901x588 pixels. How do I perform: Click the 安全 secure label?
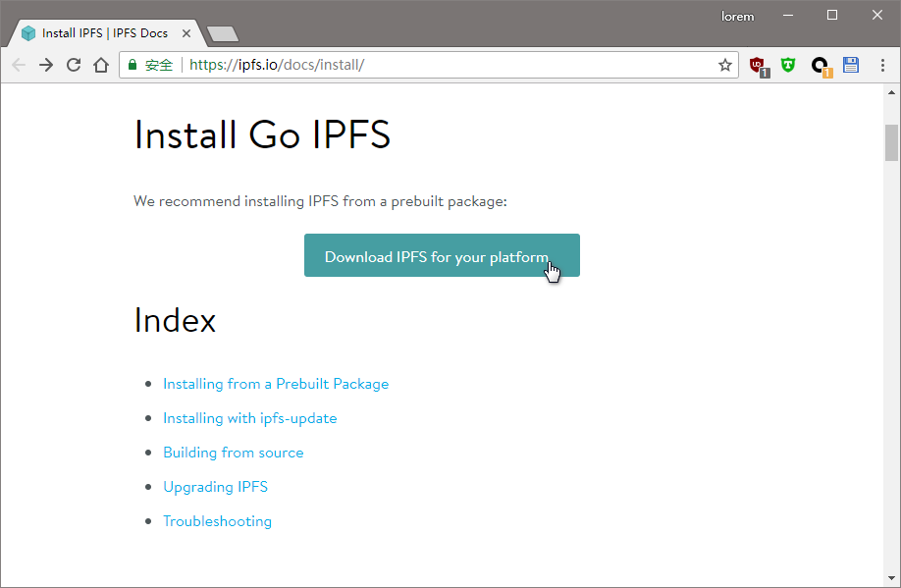tap(159, 65)
